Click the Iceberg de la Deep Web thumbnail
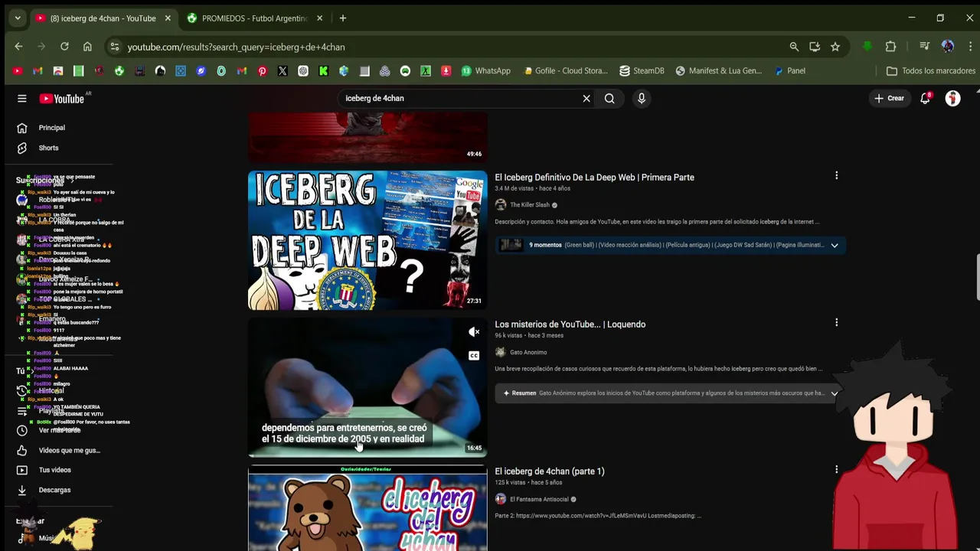 pyautogui.click(x=367, y=240)
